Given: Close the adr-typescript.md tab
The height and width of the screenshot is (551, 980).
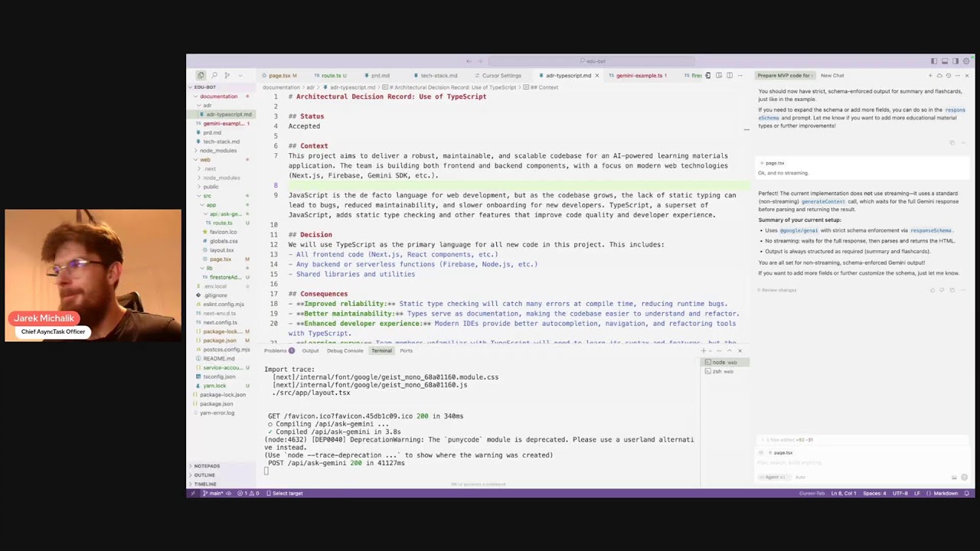Looking at the screenshot, I should (x=597, y=76).
